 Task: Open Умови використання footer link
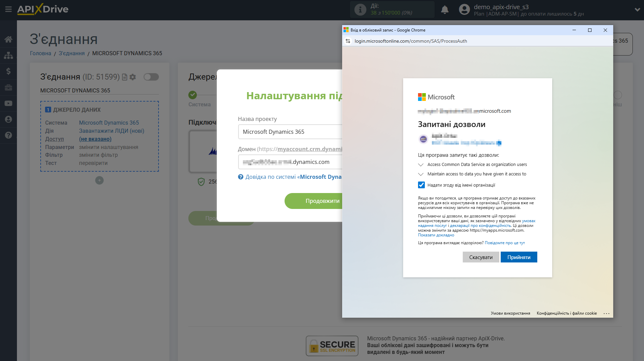(x=510, y=313)
